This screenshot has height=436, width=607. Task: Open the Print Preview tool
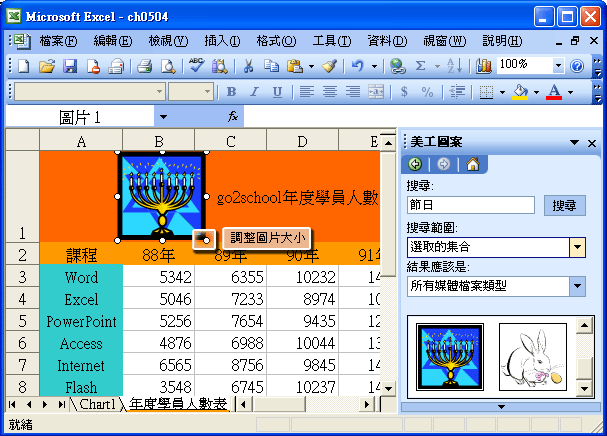(168, 66)
